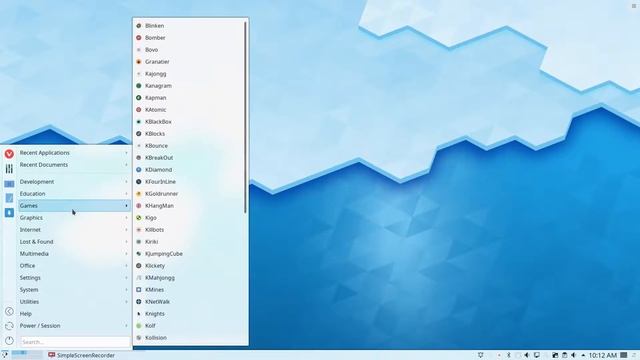Expand the Recent Applications submenu
The image size is (640, 360).
74,153
